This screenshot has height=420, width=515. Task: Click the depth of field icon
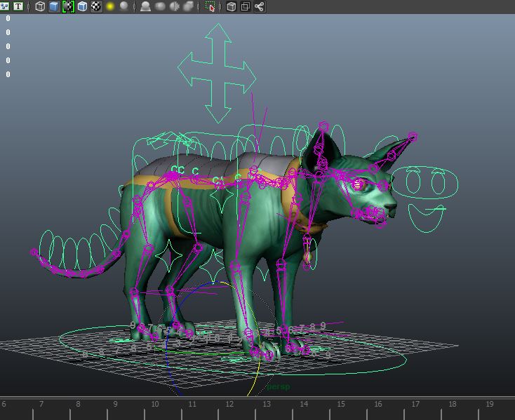pos(189,6)
